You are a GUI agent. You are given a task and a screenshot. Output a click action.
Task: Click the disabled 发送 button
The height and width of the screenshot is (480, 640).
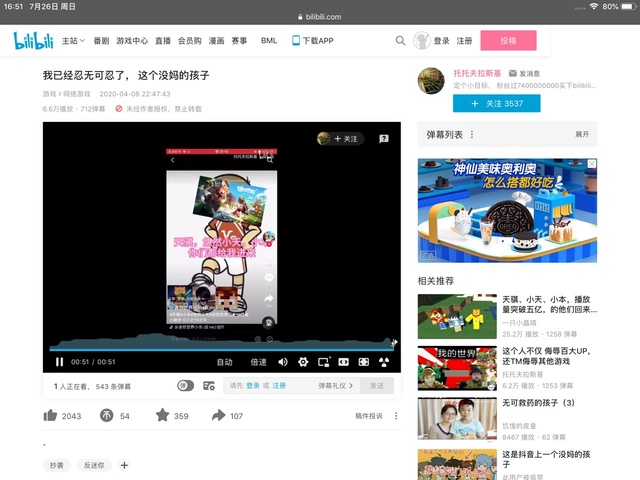tap(377, 385)
